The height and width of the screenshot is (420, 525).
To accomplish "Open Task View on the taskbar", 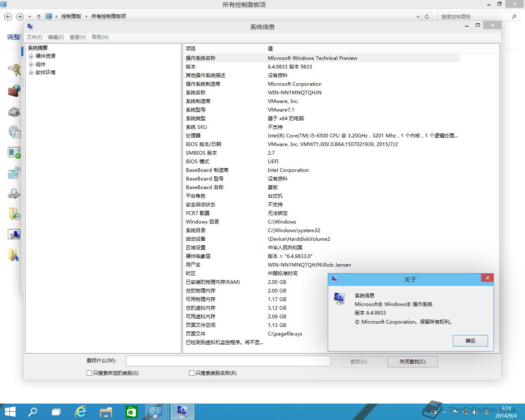I will tap(56, 412).
